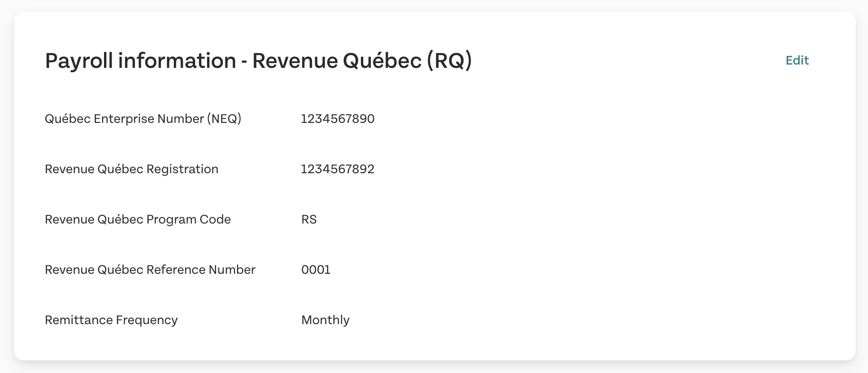Select the Remittance Frequency label
The image size is (868, 373).
pyautogui.click(x=111, y=320)
